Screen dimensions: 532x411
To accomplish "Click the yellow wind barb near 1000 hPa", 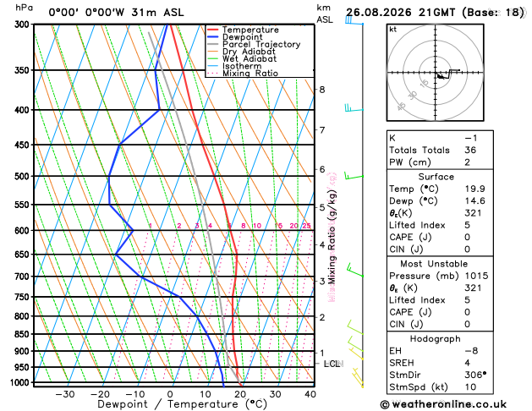I will pos(357,377).
